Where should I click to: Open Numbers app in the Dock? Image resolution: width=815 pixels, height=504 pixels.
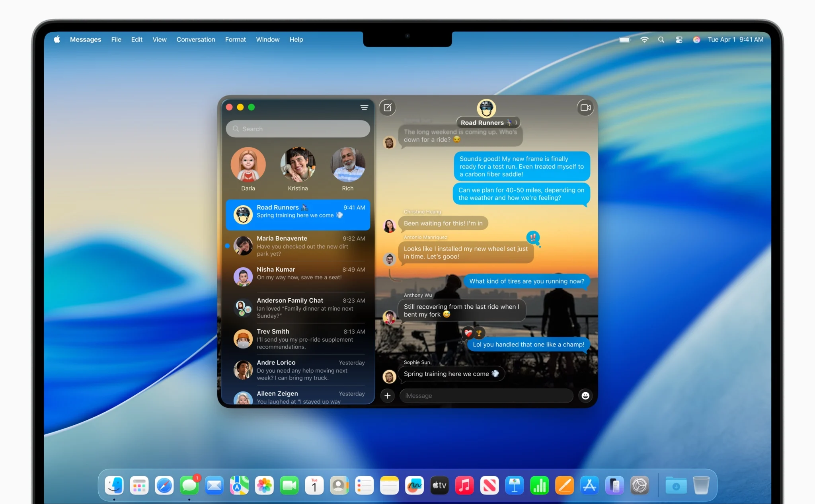tap(540, 485)
